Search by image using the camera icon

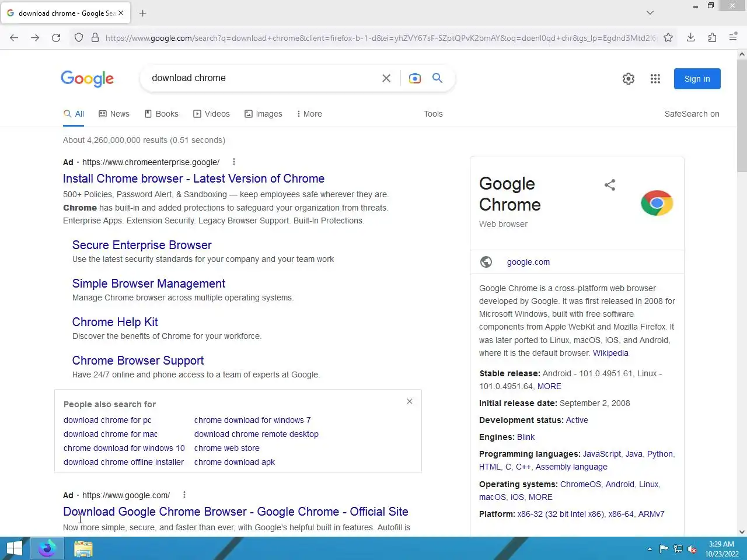(x=415, y=78)
